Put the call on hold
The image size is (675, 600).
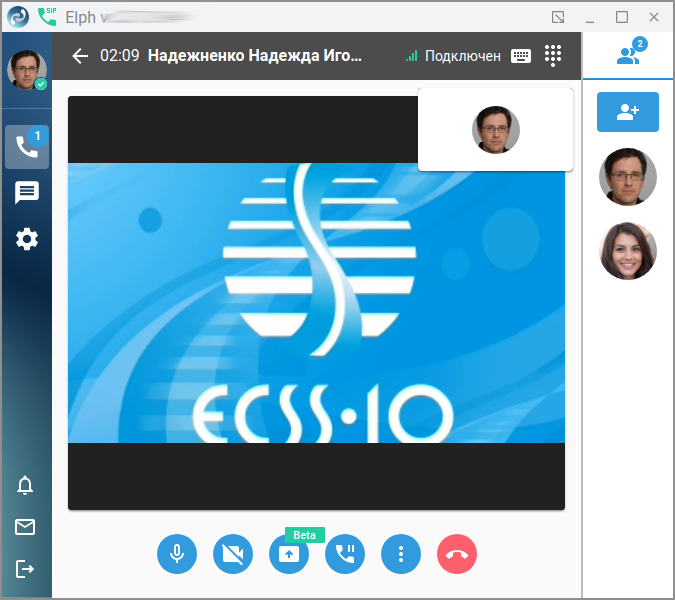[345, 554]
